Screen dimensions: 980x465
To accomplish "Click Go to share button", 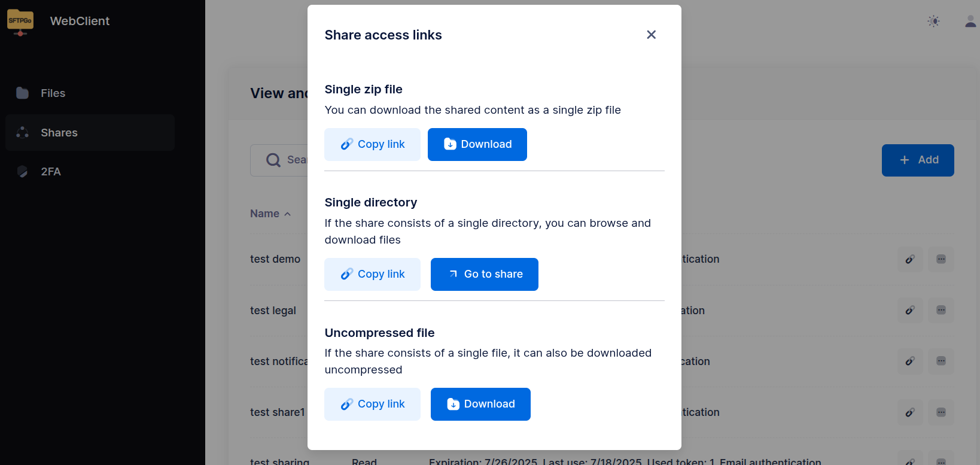I will [484, 274].
